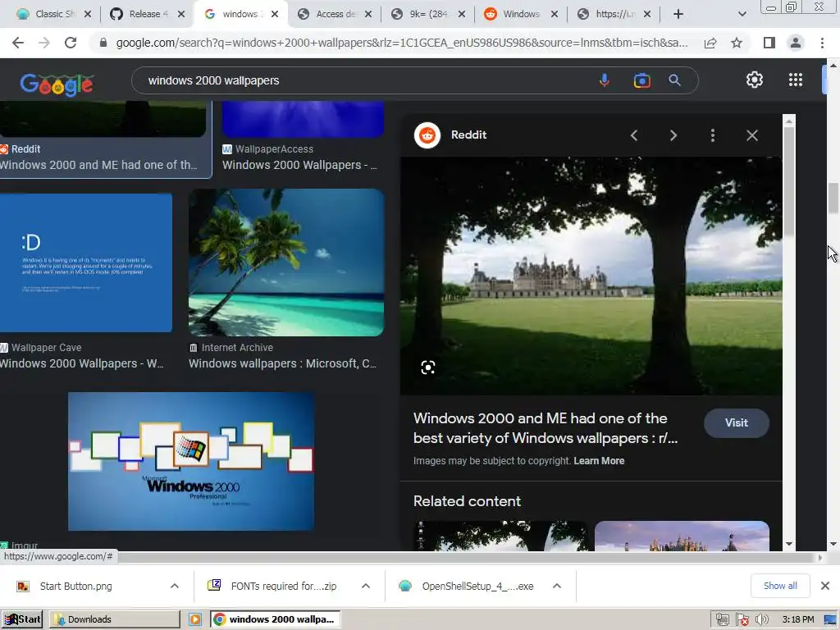Image resolution: width=840 pixels, height=630 pixels.
Task: Open the large castle wallpaper preview
Action: pyautogui.click(x=591, y=276)
